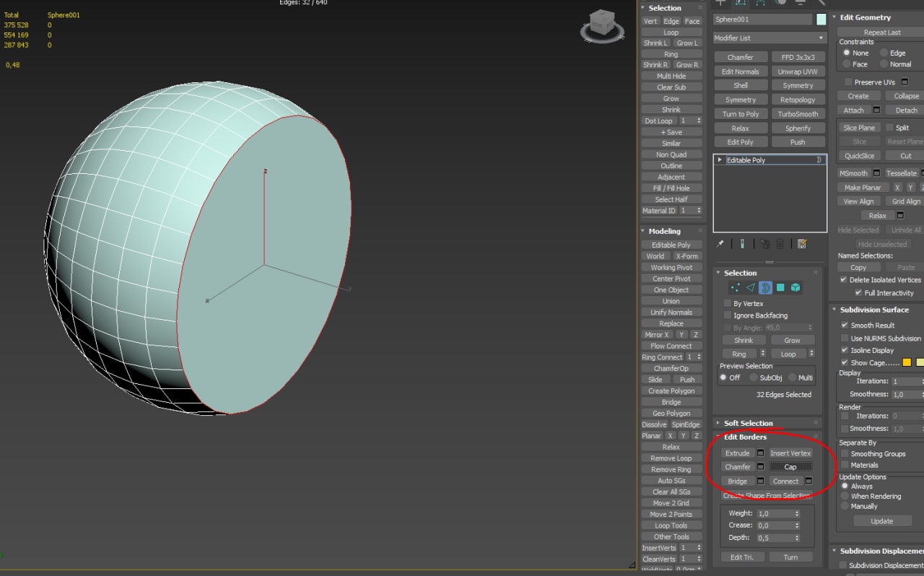Open the Hierarchy panel tab icon
The height and width of the screenshot is (576, 924).
coord(761,2)
